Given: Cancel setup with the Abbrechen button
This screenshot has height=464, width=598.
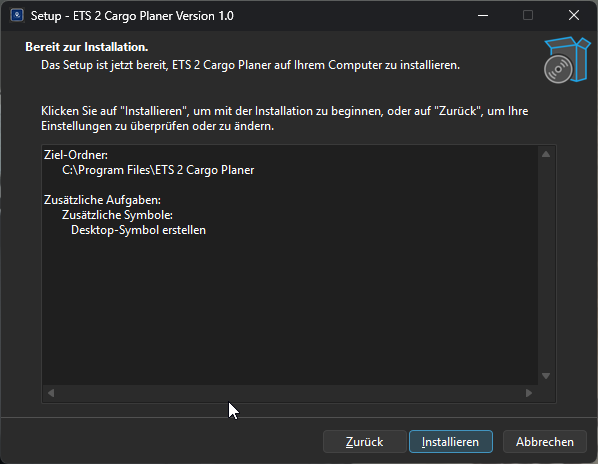Looking at the screenshot, I should (x=545, y=442).
